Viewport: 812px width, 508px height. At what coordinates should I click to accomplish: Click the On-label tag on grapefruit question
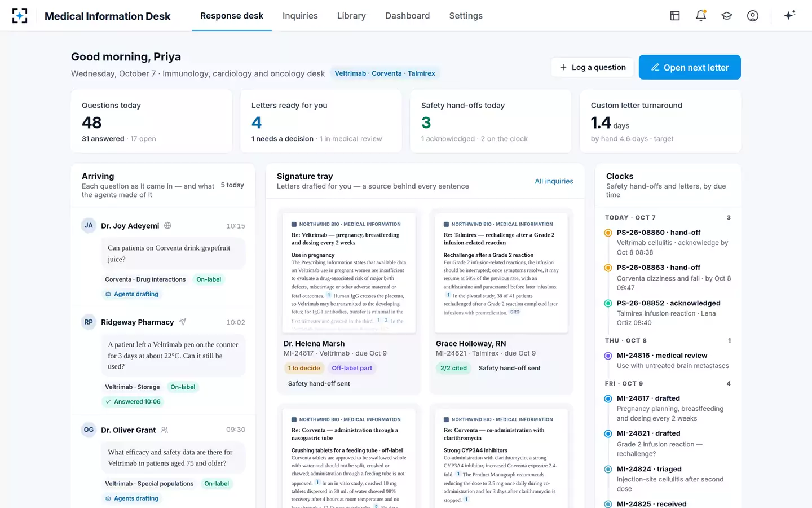tap(209, 279)
